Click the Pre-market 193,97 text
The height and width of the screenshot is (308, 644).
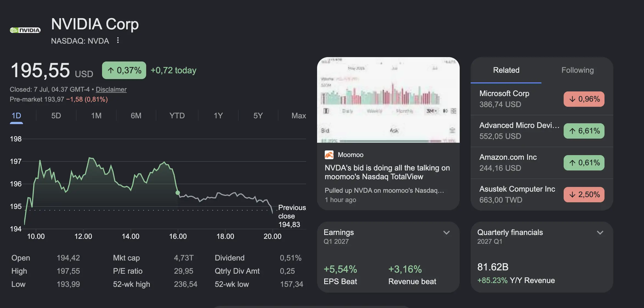[x=37, y=99]
